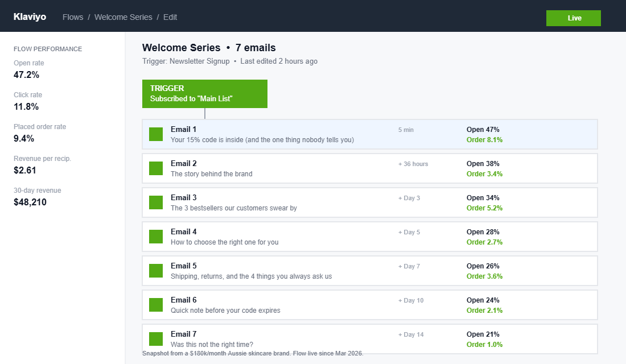The width and height of the screenshot is (626, 364).
Task: Click subject "Shipping, returns, and the 4 things"
Action: (252, 276)
